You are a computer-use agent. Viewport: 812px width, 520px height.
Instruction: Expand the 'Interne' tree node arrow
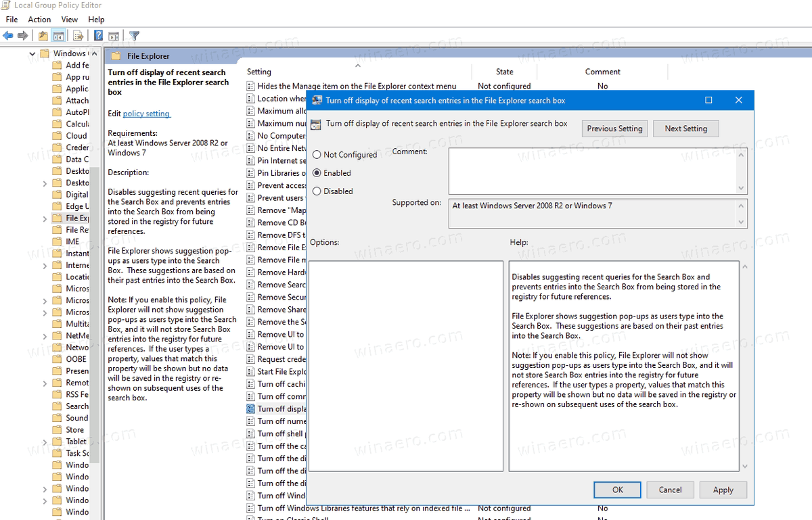point(45,266)
